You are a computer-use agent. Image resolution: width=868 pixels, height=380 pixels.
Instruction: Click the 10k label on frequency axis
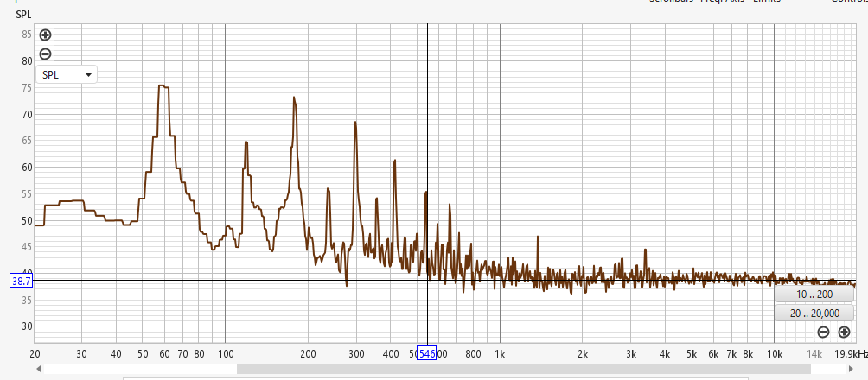tap(774, 354)
